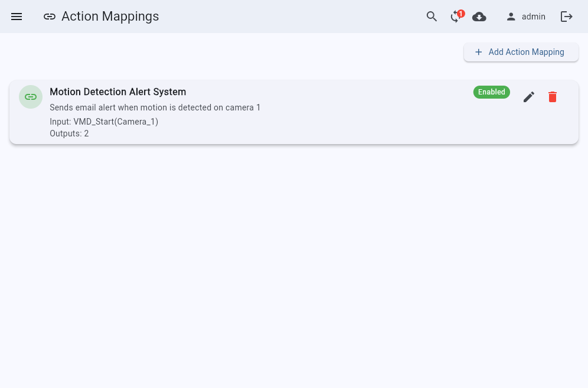This screenshot has height=388, width=588.
Task: Click the sync changes icon
Action: tap(455, 17)
